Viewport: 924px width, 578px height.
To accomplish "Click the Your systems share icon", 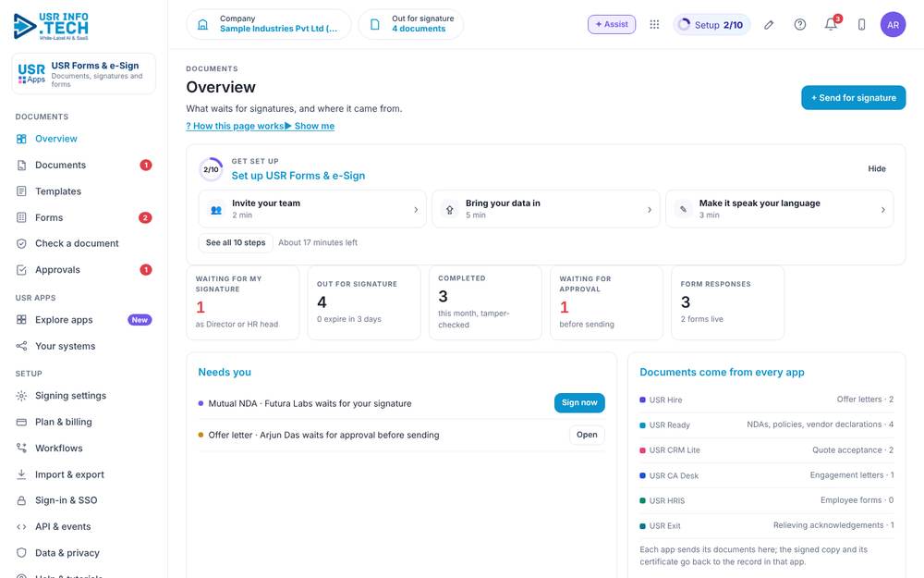I will 22,346.
